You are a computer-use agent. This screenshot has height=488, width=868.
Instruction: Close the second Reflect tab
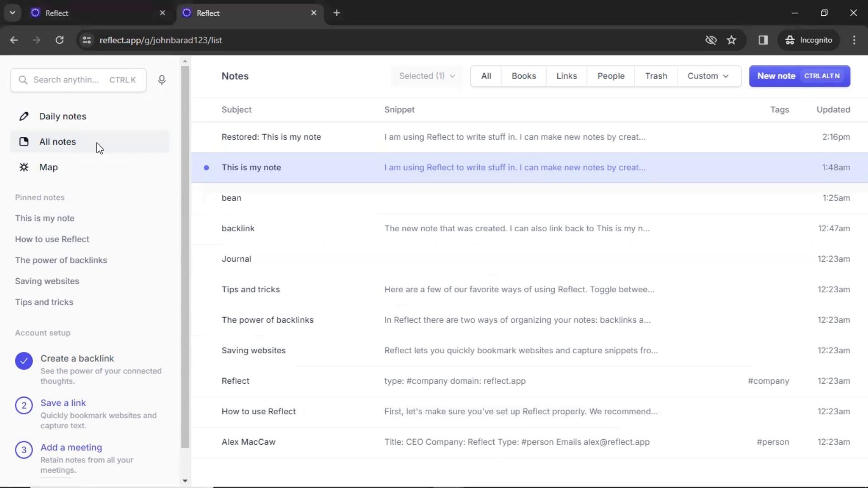pos(314,13)
